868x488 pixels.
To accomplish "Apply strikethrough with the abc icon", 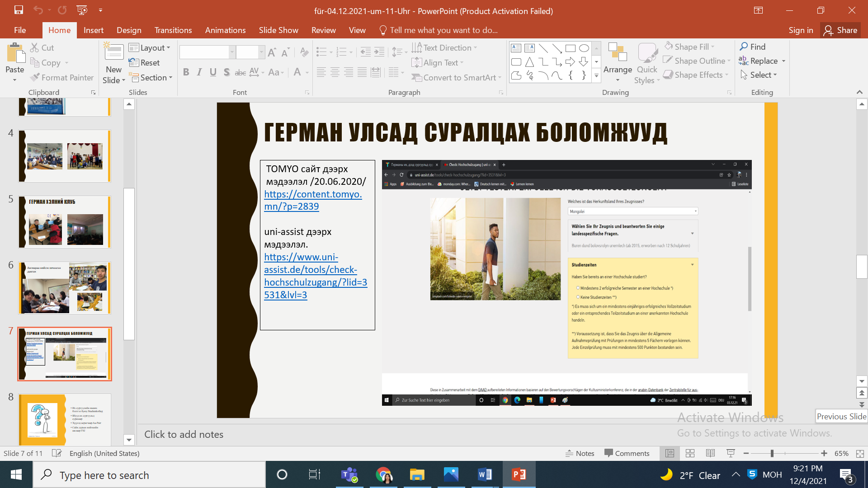I will tap(241, 72).
